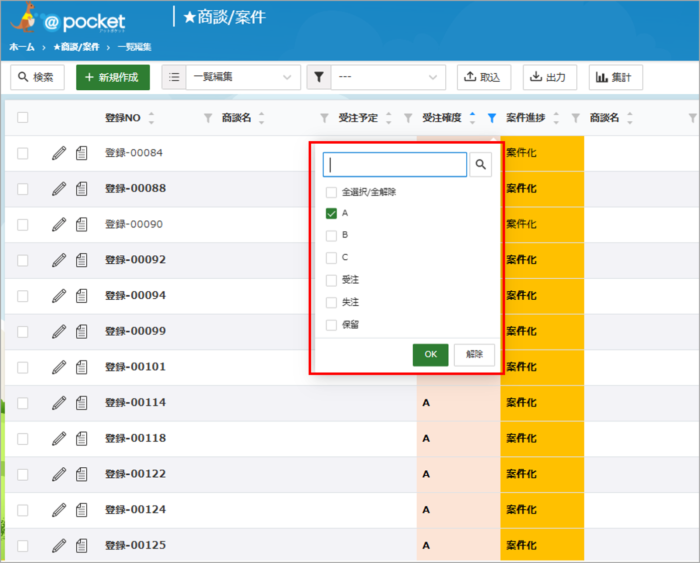This screenshot has width=700, height=563.
Task: Focus the filter popup search field
Action: click(x=395, y=165)
